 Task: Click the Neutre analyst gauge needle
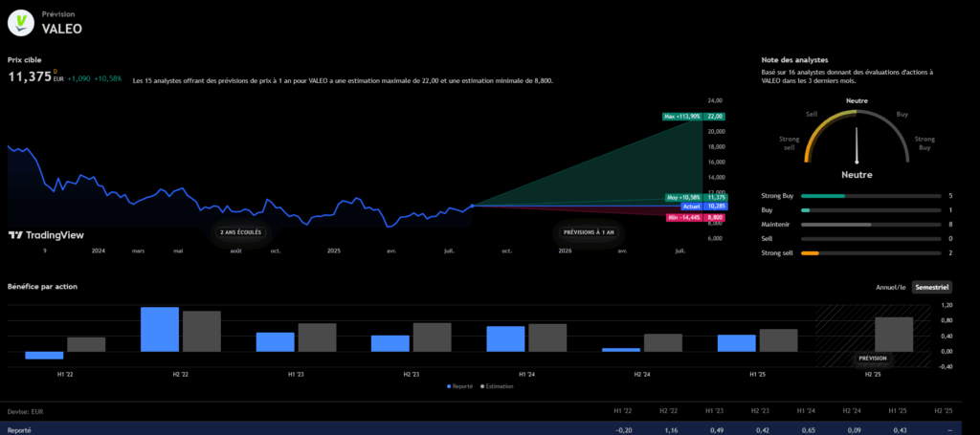[x=857, y=146]
